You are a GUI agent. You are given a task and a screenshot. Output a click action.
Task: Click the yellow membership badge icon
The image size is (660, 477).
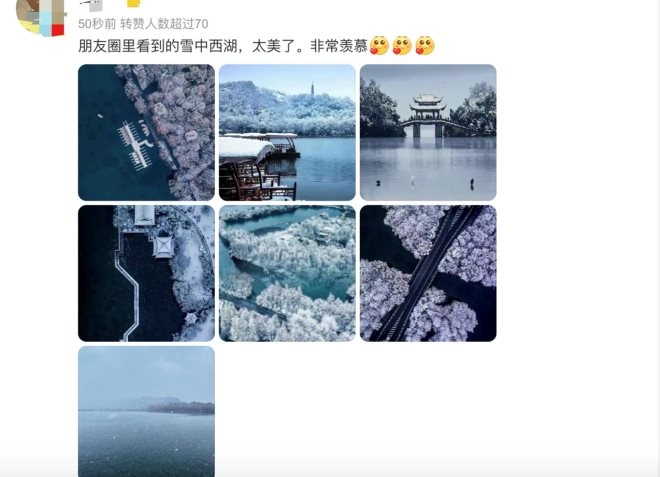coord(133,3)
